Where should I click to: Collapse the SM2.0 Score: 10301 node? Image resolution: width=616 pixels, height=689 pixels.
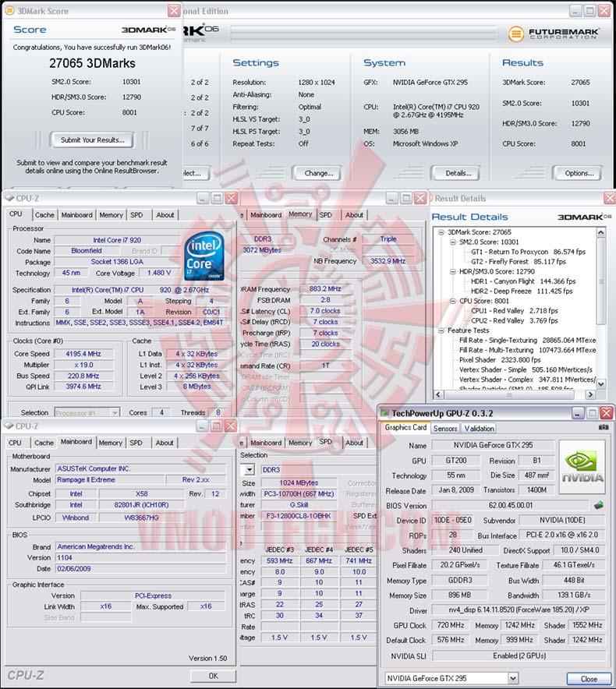click(x=453, y=242)
